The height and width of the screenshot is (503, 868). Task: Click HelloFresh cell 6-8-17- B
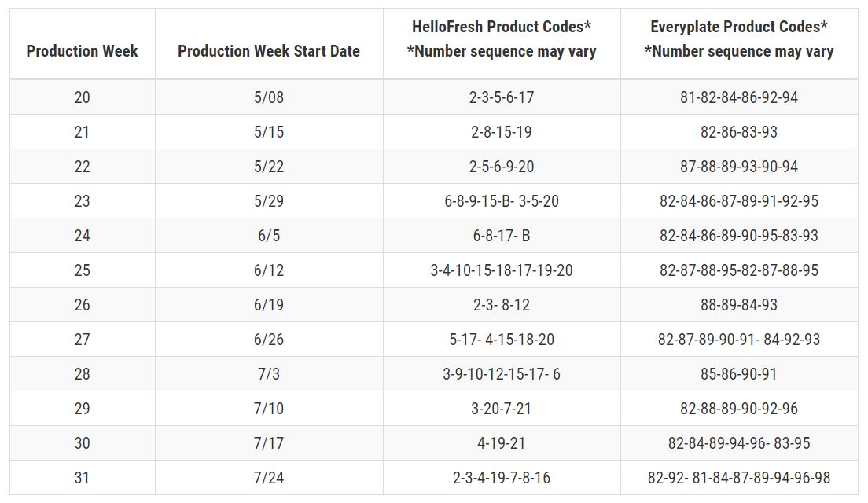coord(502,236)
